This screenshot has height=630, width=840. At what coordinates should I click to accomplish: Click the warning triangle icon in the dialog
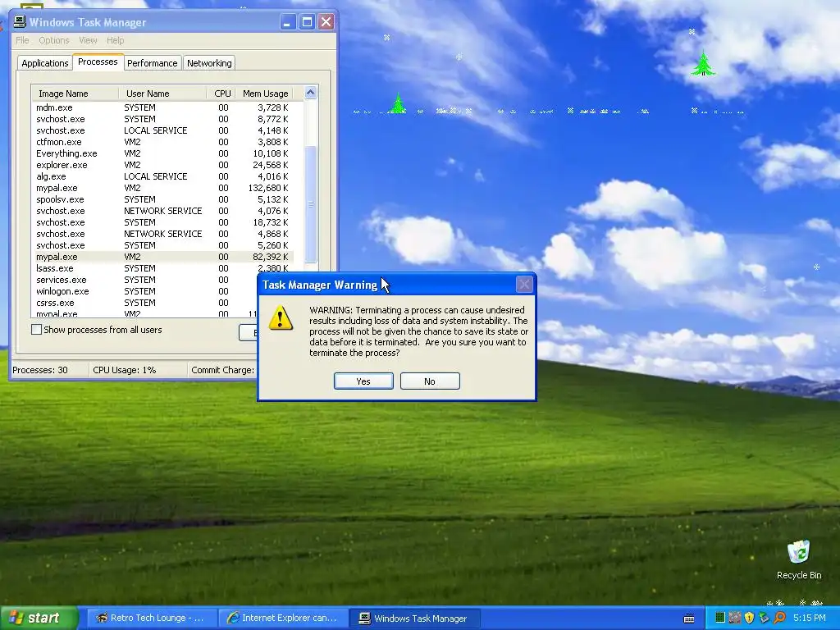point(281,317)
